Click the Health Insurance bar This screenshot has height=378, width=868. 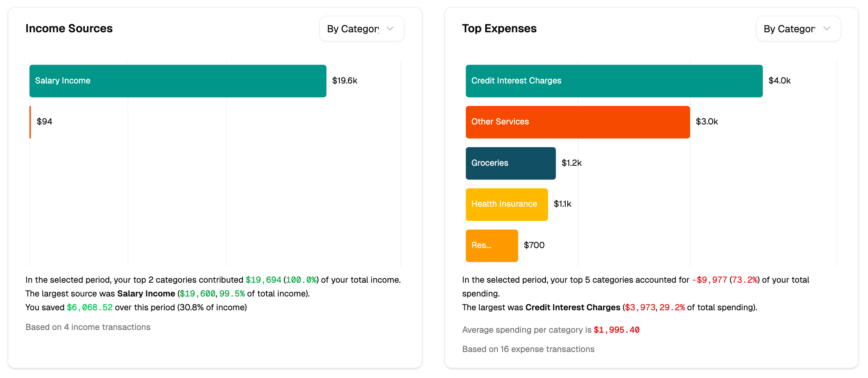coord(507,204)
